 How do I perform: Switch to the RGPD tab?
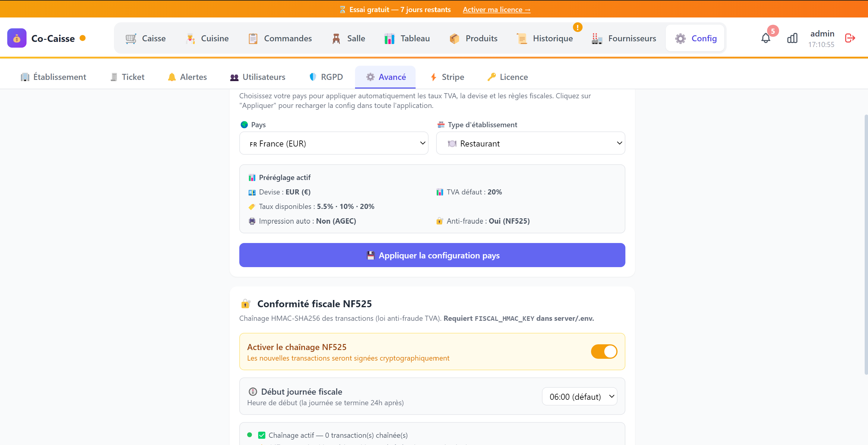tap(326, 77)
